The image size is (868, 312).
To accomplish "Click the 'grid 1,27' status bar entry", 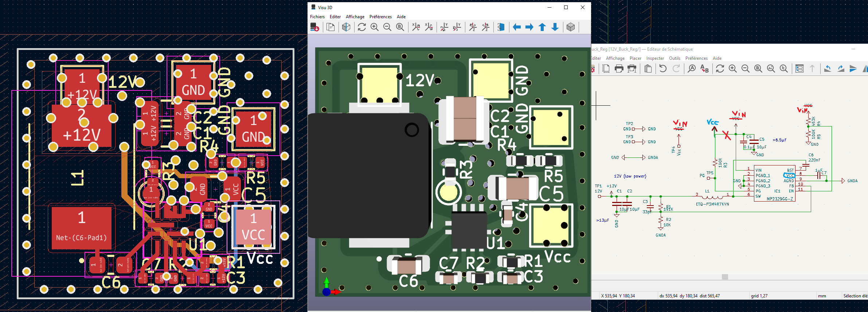I will click(x=759, y=296).
